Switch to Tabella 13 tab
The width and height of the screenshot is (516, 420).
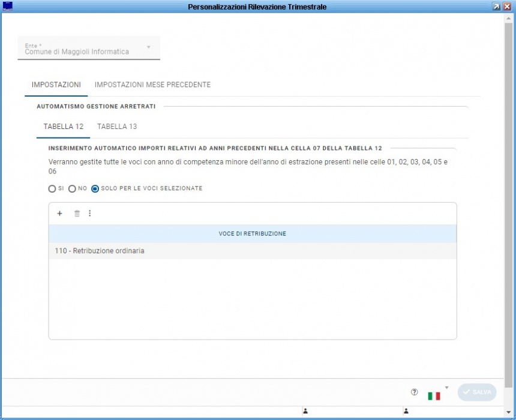[x=117, y=127]
